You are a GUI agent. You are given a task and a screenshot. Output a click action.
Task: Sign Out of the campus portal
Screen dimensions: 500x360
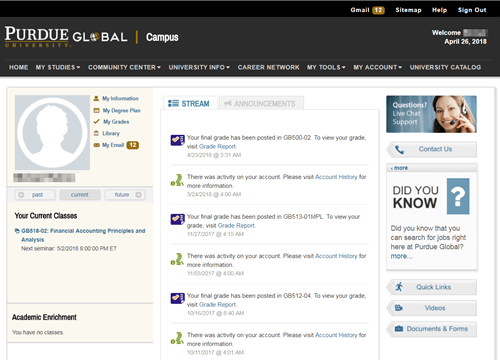coord(472,10)
